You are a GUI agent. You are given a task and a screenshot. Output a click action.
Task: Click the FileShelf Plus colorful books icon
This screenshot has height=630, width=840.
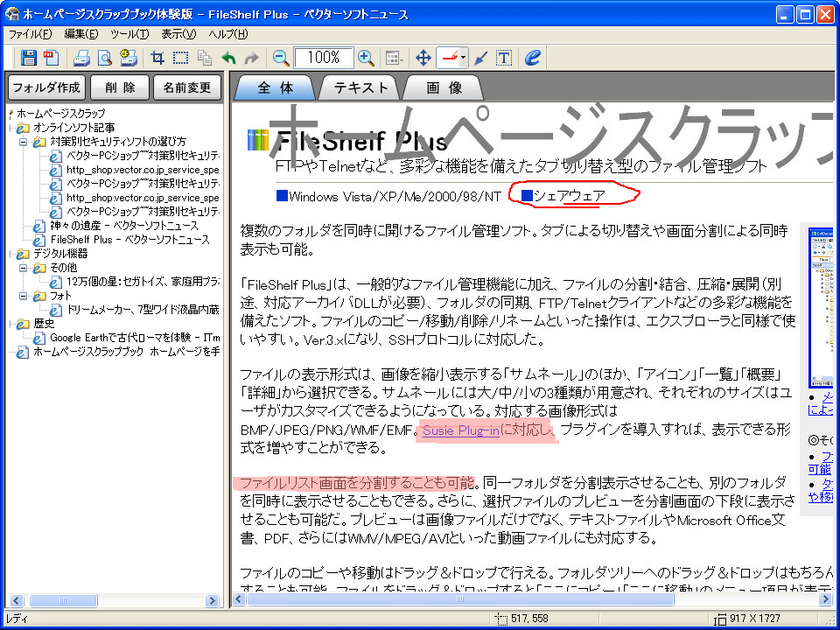257,140
